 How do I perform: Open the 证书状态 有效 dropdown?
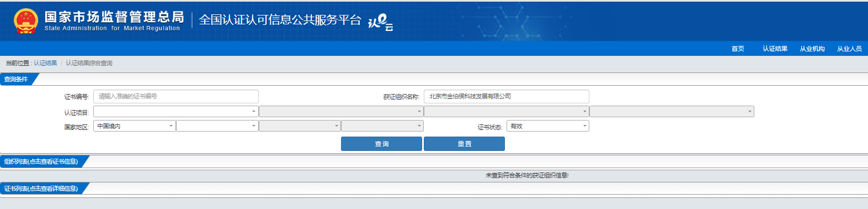coord(548,126)
